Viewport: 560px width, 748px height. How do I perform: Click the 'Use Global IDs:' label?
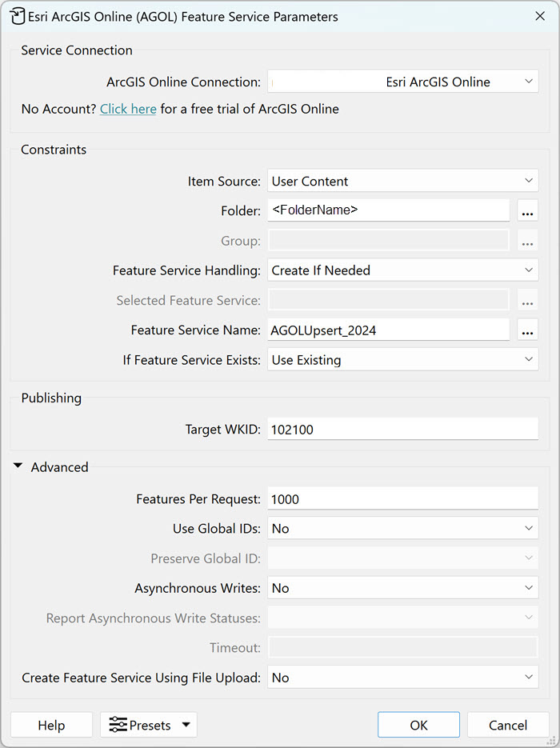coord(217,528)
